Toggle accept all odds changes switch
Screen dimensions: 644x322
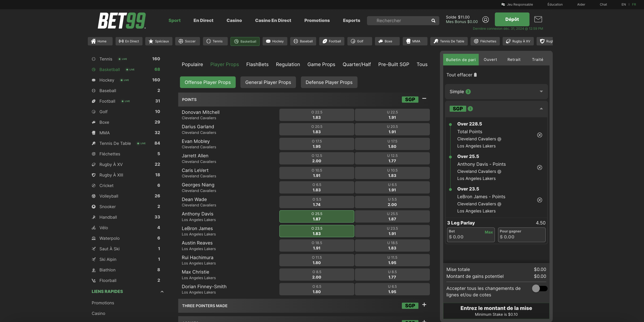(x=539, y=288)
